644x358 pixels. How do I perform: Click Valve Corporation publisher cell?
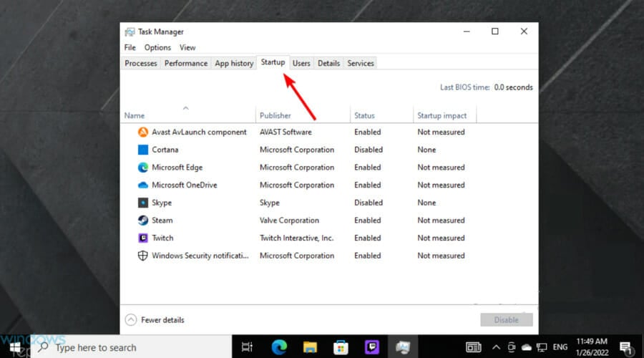tap(289, 221)
